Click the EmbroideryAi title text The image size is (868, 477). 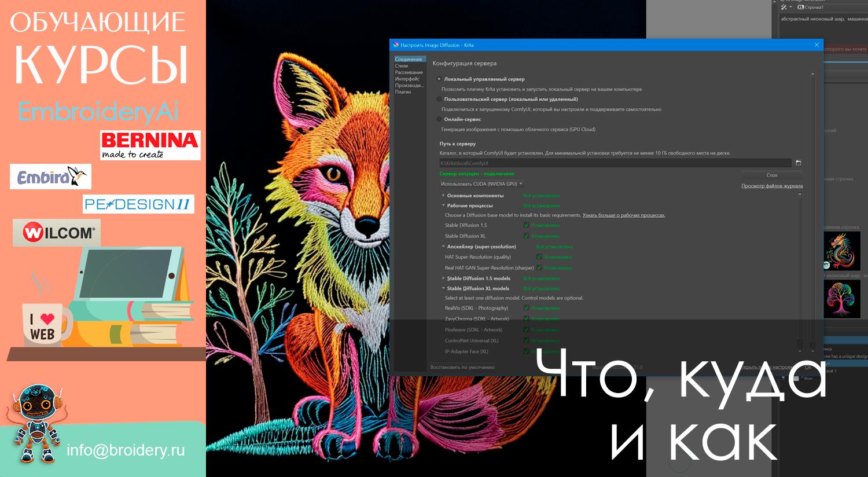[x=98, y=112]
